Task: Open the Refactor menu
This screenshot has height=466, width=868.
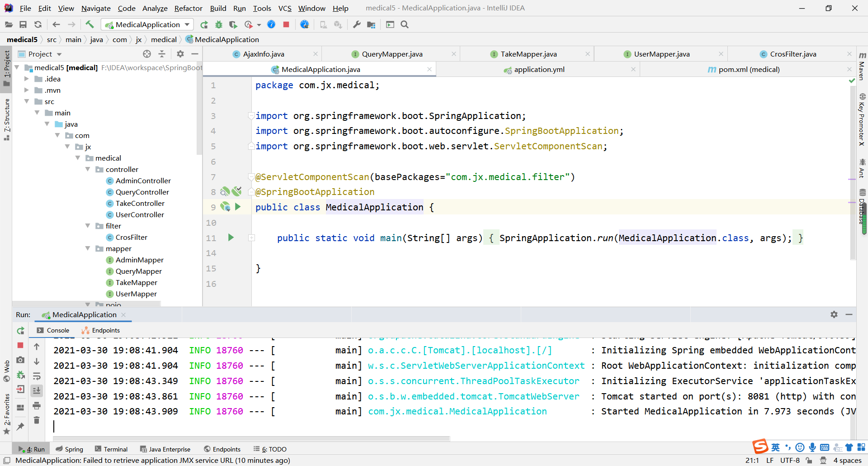Action: pyautogui.click(x=188, y=8)
